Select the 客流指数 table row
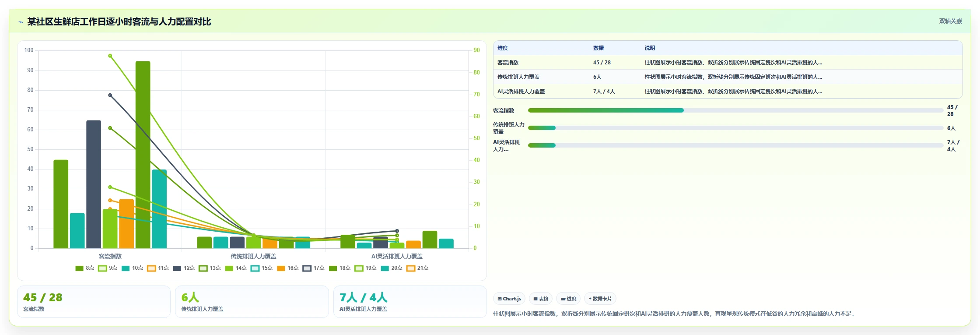The height and width of the screenshot is (335, 980). 728,62
